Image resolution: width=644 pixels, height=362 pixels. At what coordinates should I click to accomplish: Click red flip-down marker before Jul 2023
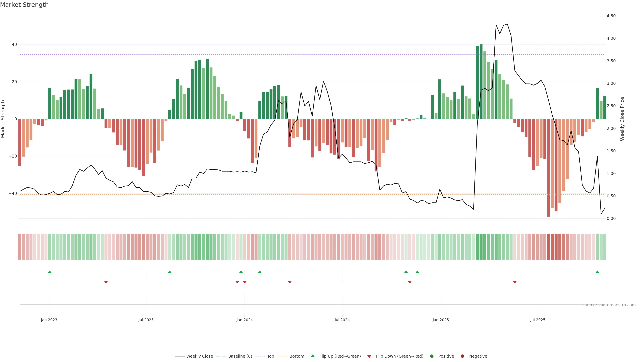point(106,282)
